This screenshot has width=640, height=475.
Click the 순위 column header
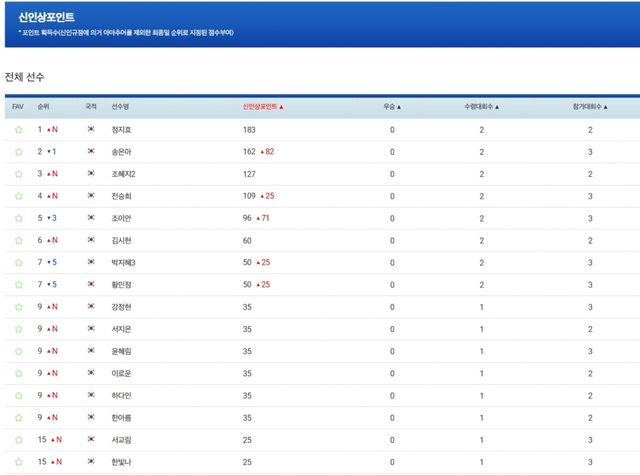coord(43,106)
